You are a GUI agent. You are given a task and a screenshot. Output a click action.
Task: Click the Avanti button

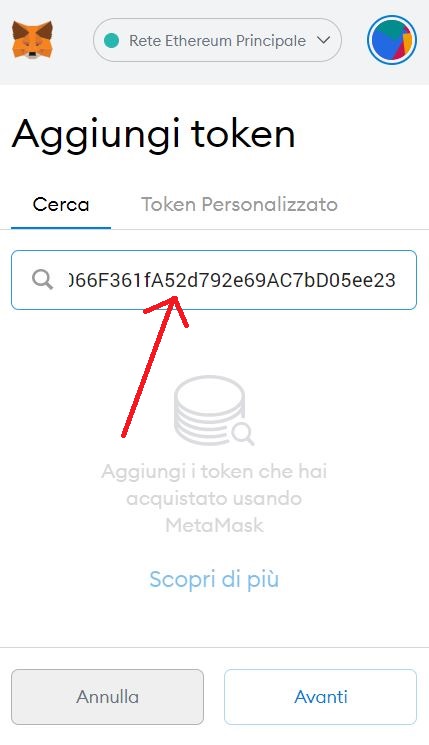[x=321, y=697]
